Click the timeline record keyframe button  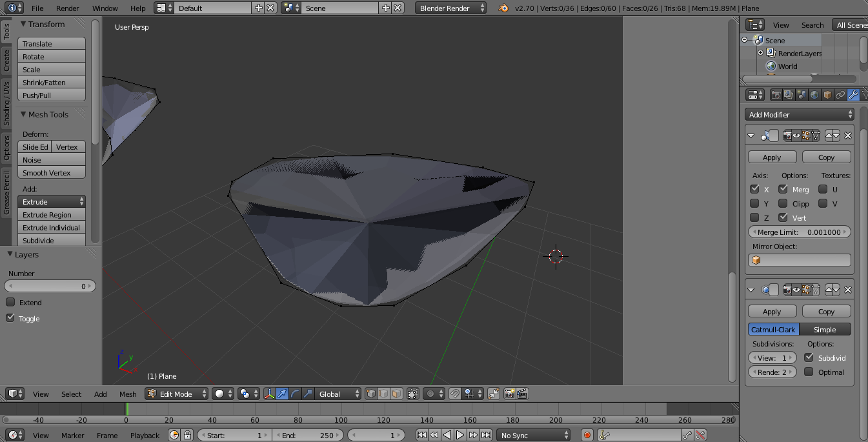tap(587, 435)
